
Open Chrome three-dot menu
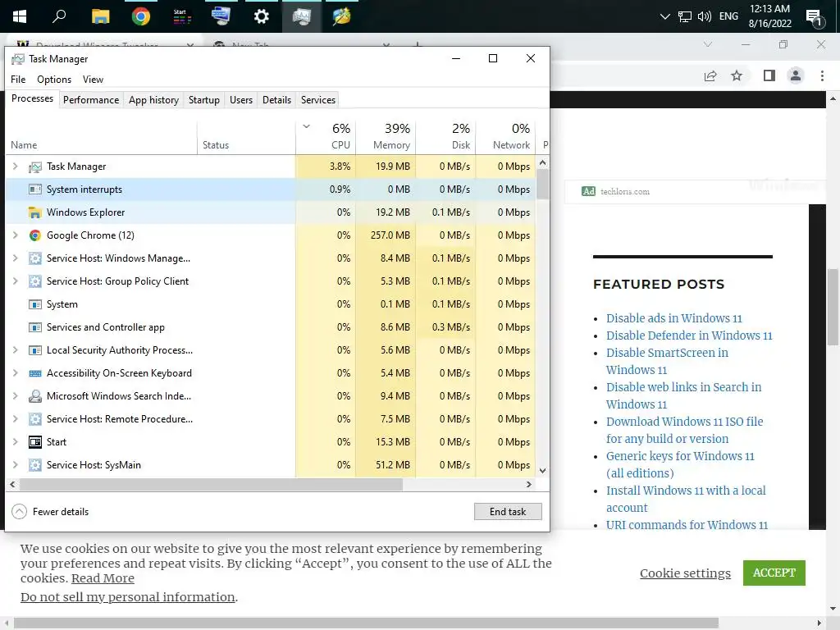tap(822, 75)
